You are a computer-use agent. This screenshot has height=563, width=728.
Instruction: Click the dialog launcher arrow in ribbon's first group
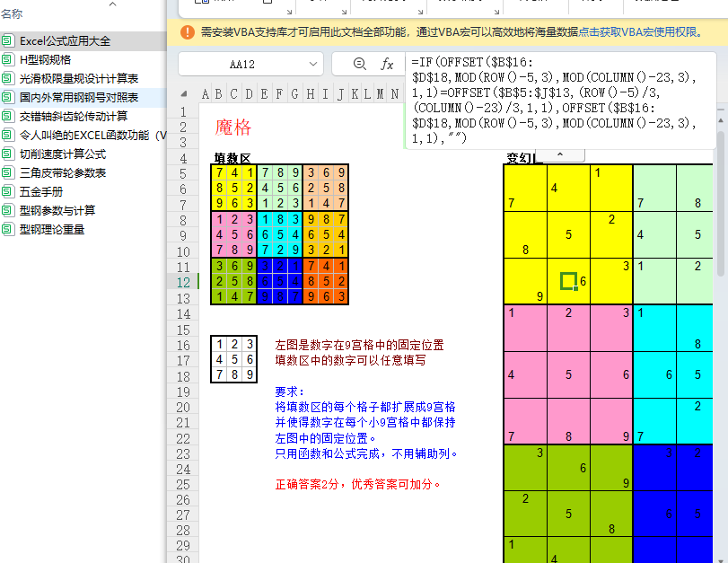289,12
